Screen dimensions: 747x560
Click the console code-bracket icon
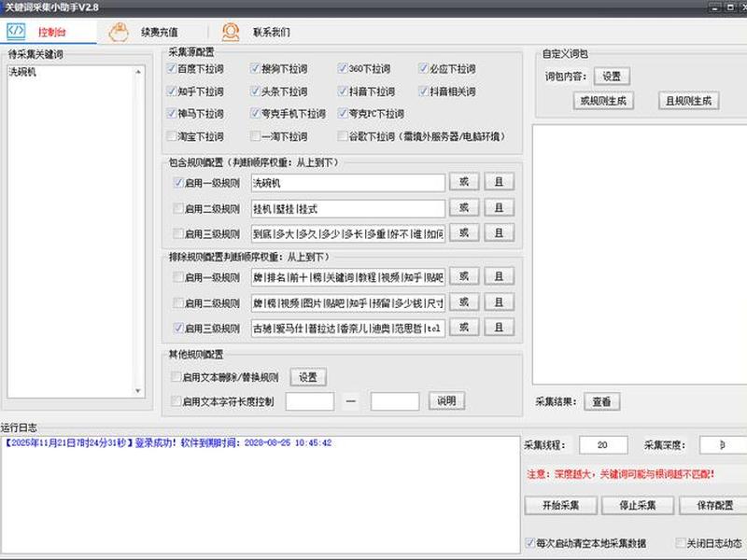click(x=16, y=31)
